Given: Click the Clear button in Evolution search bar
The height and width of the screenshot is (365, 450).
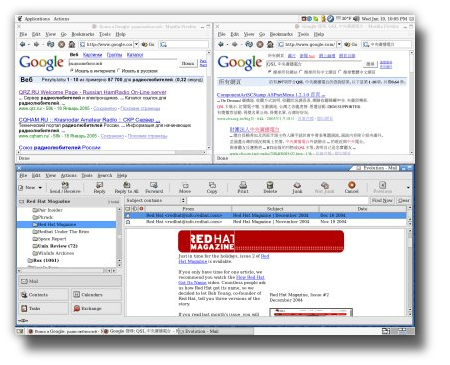Looking at the screenshot, I should coord(403,200).
